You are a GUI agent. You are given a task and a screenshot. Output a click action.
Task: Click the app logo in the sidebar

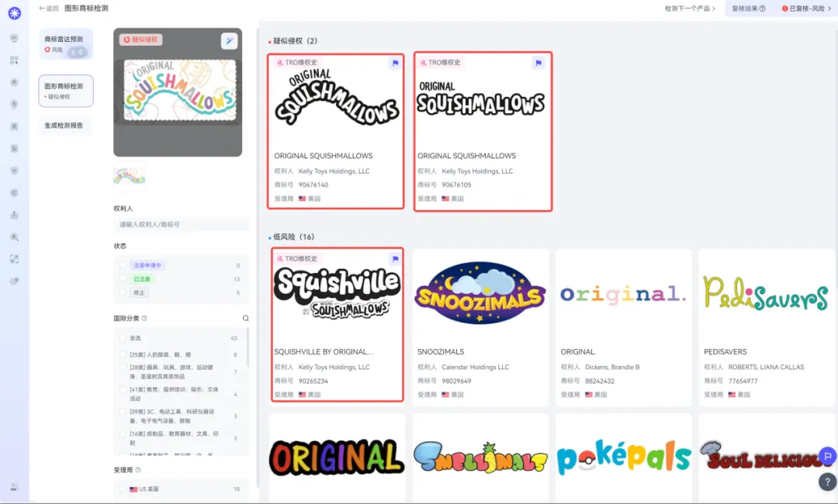click(15, 13)
